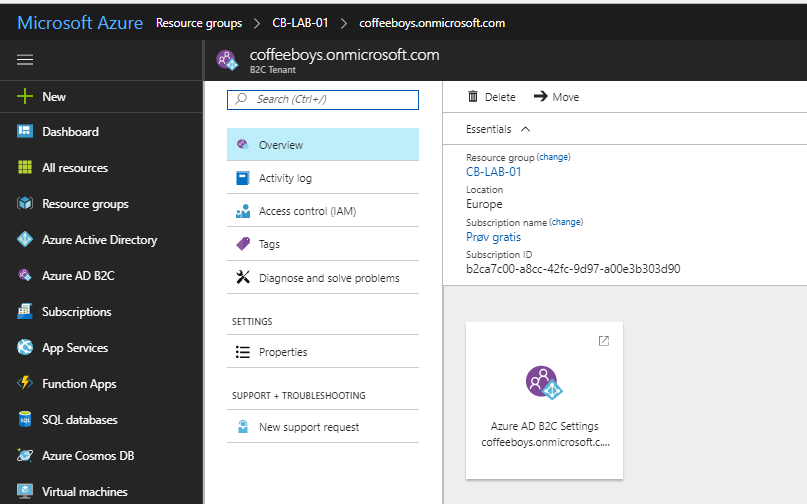Image resolution: width=807 pixels, height=504 pixels.
Task: Open the Resource groups breadcrumb
Action: coord(199,22)
